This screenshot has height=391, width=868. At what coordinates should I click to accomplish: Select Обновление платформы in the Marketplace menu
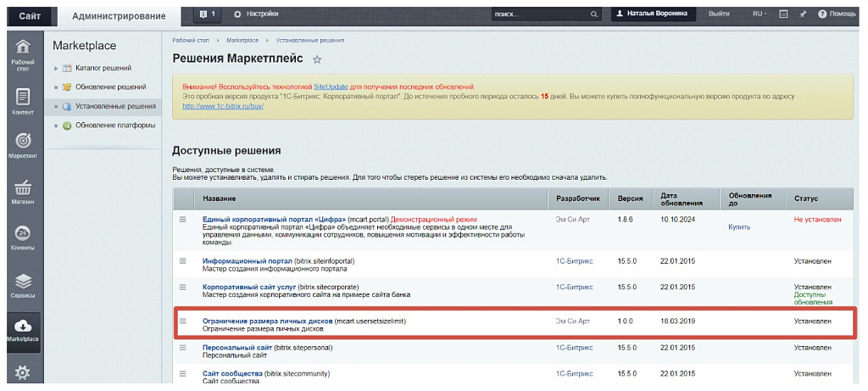[114, 126]
